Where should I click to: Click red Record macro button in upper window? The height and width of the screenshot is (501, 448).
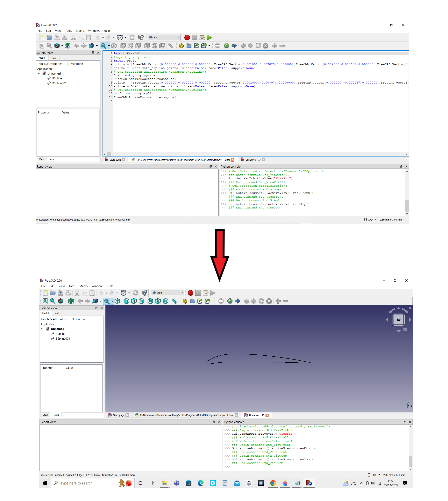[x=187, y=37]
